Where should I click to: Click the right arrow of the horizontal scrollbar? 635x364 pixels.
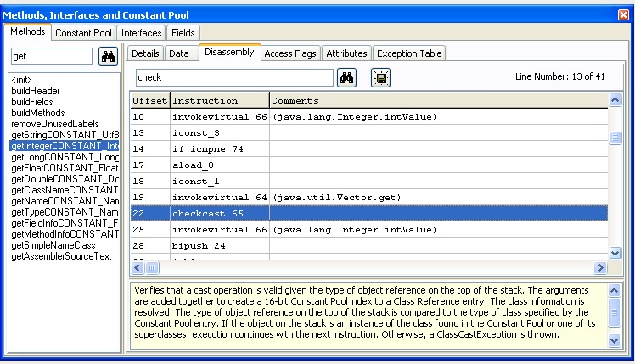point(600,267)
